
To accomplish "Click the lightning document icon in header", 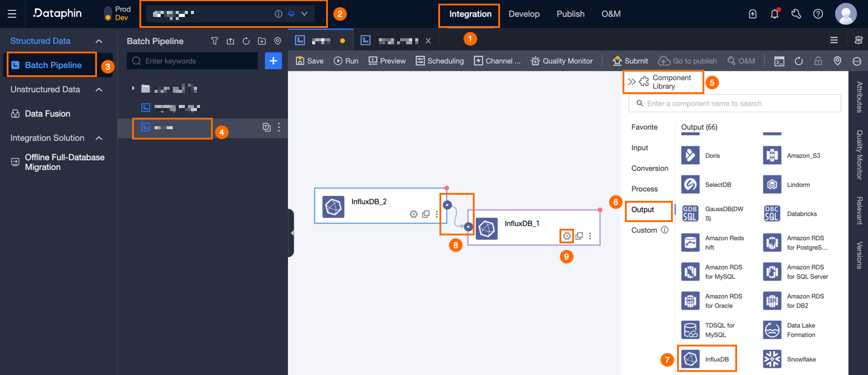I will (753, 14).
